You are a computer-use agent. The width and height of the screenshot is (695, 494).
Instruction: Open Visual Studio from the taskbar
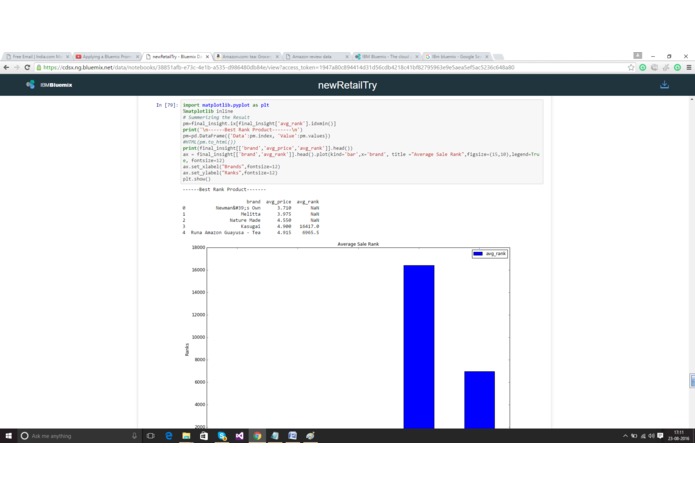point(239,436)
